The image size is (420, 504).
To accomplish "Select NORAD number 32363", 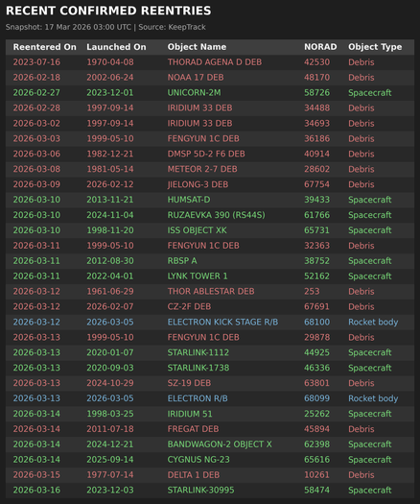I will pos(317,245).
